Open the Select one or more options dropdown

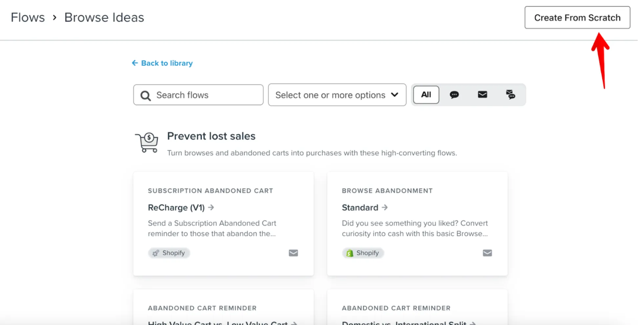pos(337,95)
